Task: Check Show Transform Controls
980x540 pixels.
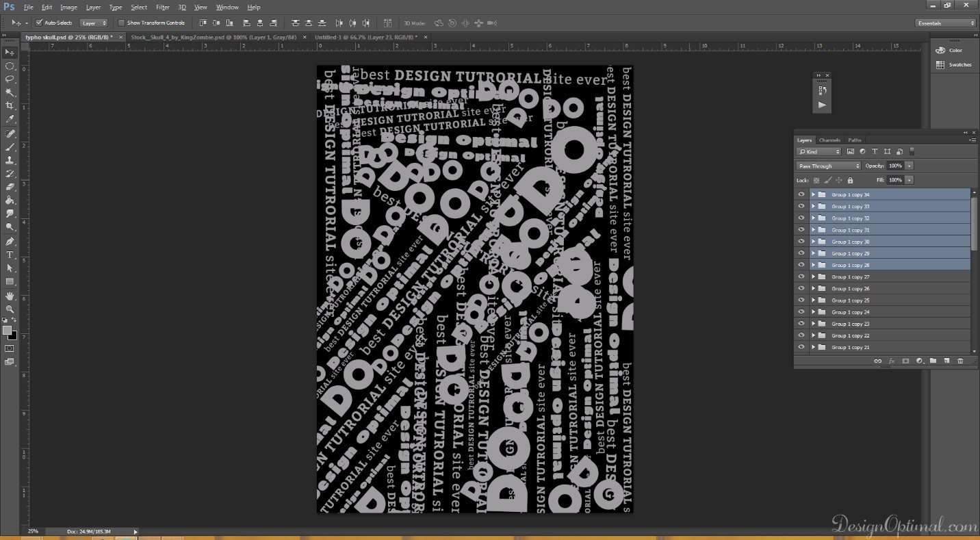Action: click(x=122, y=23)
